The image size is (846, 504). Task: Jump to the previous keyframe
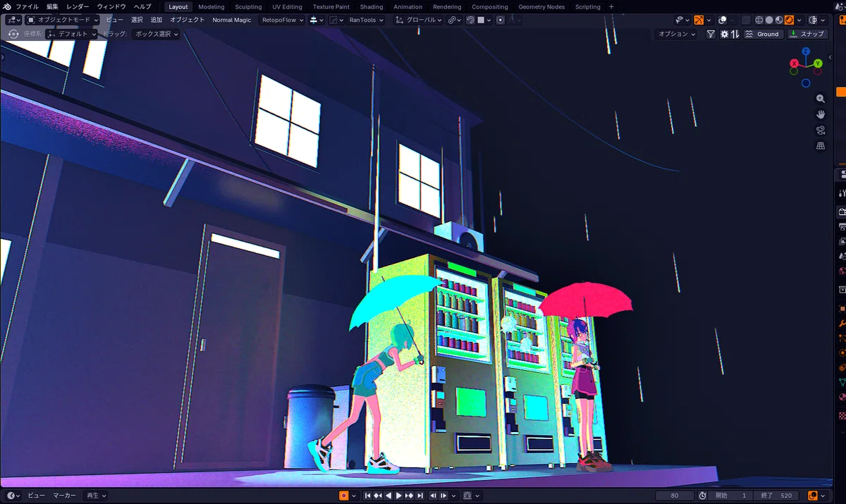pos(378,496)
